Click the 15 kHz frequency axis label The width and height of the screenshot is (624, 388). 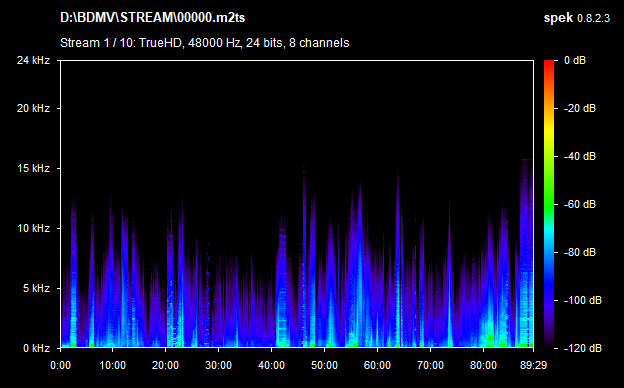pos(33,168)
